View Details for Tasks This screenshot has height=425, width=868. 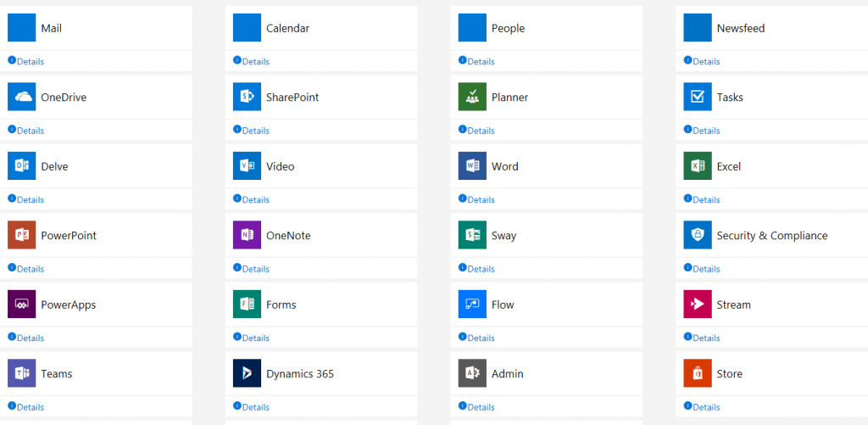pos(702,131)
